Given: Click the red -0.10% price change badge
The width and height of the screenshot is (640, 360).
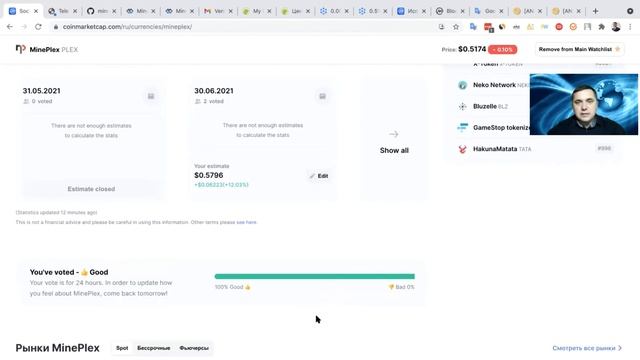Looking at the screenshot, I should coord(502,49).
